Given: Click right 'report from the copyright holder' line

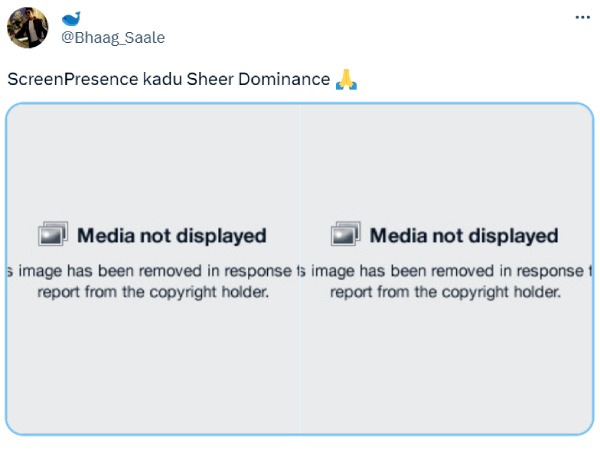Looking at the screenshot, I should [445, 292].
